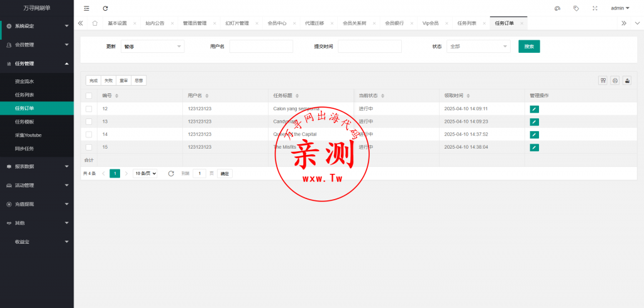Sort by 任务标题 column arrows
The image size is (644, 308).
click(x=297, y=96)
